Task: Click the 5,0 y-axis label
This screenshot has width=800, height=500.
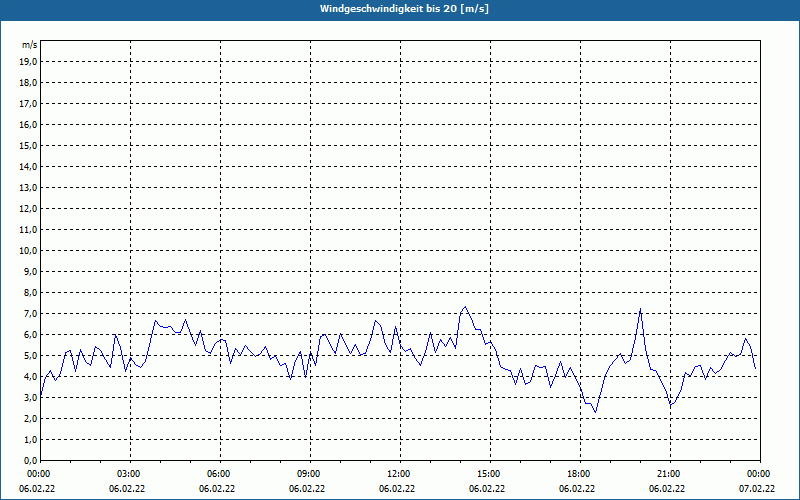Action: [x=30, y=356]
